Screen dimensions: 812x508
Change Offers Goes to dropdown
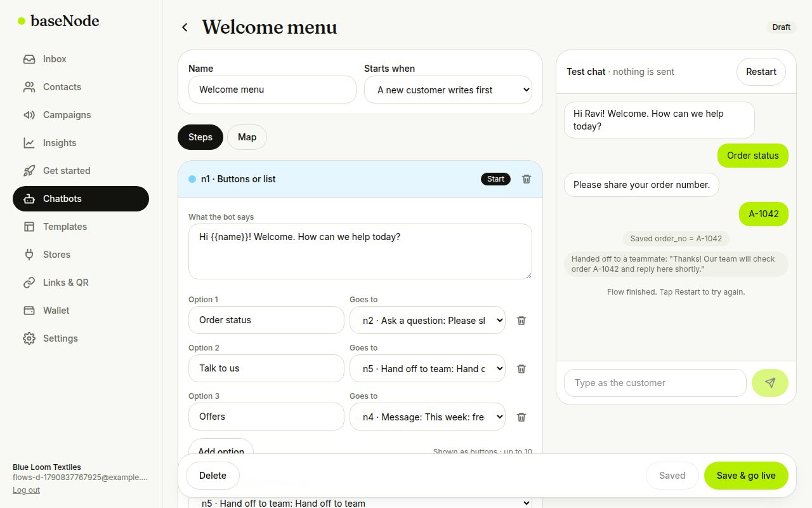coord(428,417)
